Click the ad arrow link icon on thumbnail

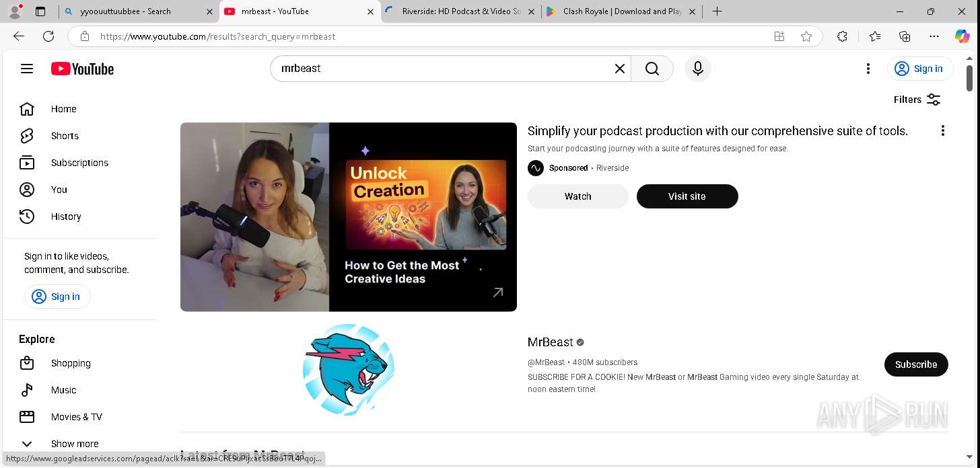(498, 292)
